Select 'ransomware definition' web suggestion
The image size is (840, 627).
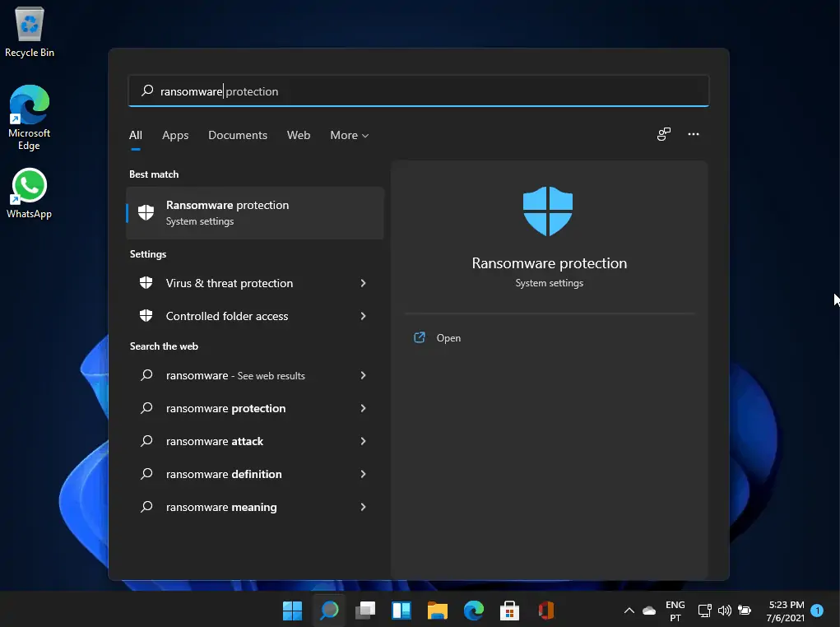(x=255, y=474)
